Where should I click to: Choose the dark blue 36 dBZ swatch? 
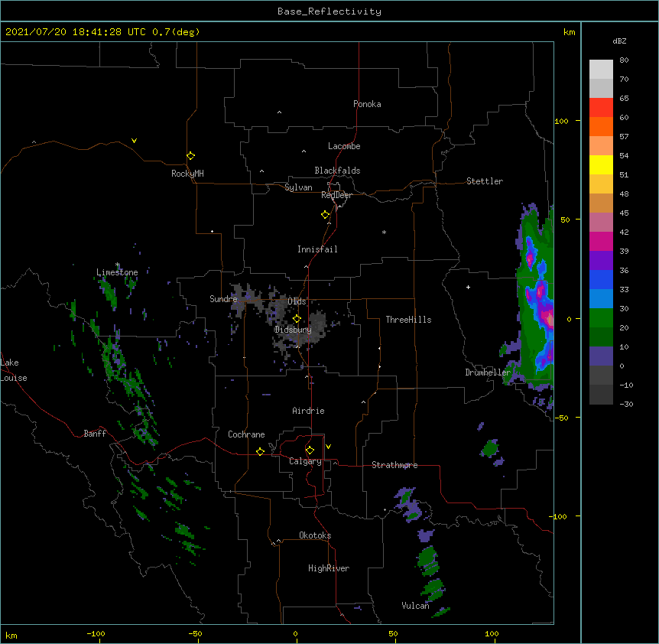(x=601, y=279)
